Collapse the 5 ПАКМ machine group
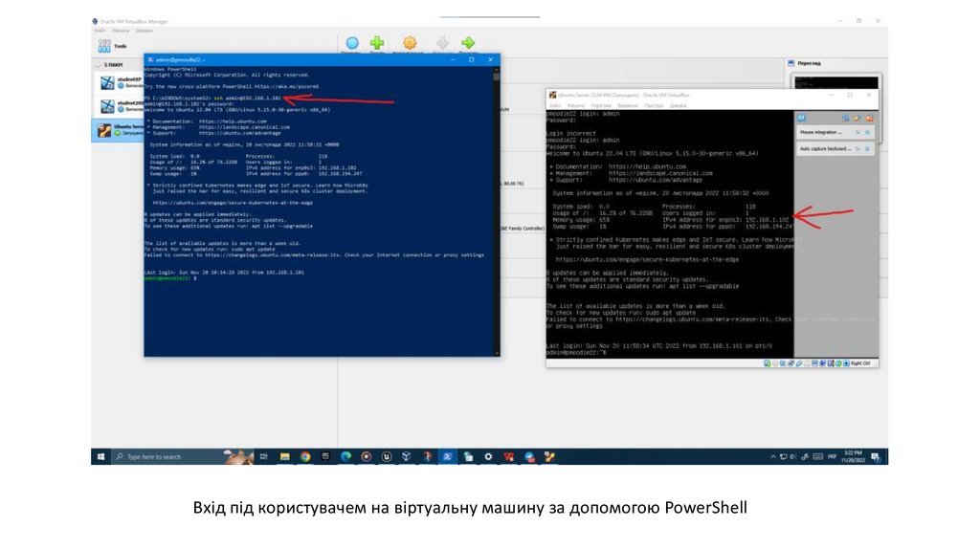 click(x=98, y=65)
